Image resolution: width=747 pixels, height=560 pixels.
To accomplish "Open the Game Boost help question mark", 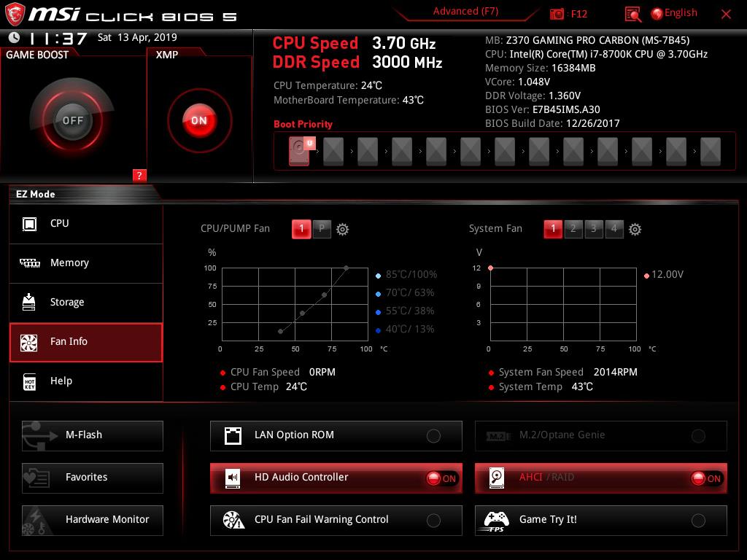I will 139,175.
